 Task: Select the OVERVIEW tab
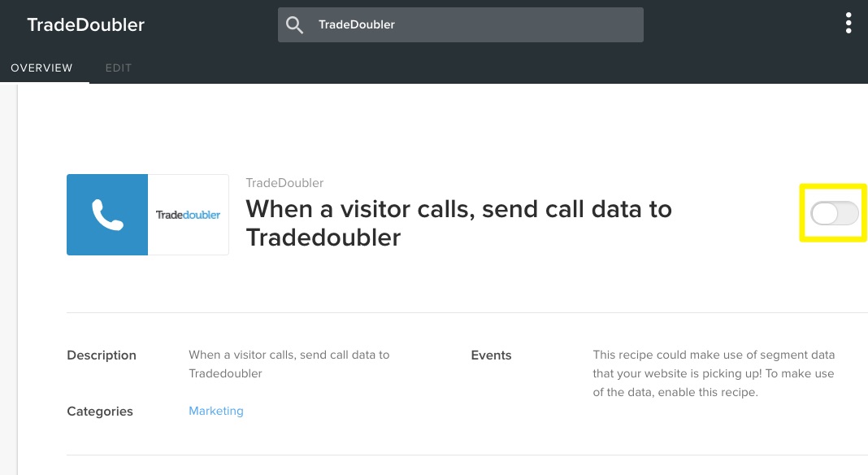tap(41, 68)
